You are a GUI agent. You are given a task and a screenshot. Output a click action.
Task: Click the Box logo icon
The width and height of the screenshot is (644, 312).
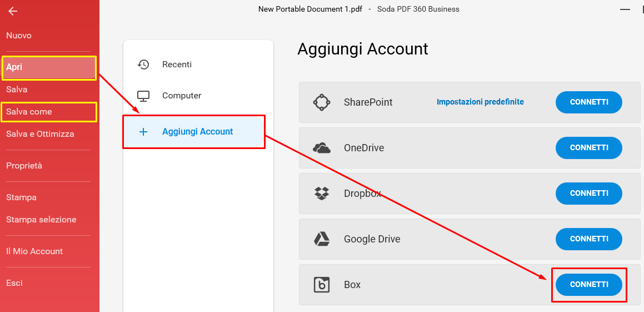point(322,284)
